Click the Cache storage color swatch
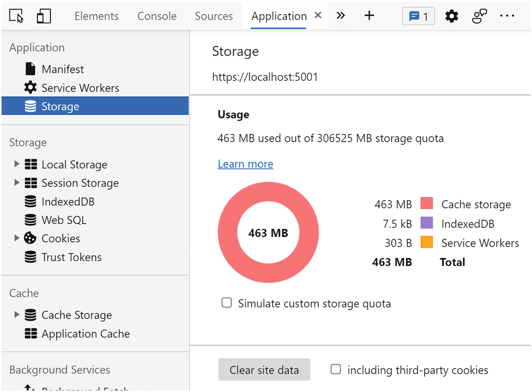The width and height of the screenshot is (532, 392). pyautogui.click(x=427, y=204)
